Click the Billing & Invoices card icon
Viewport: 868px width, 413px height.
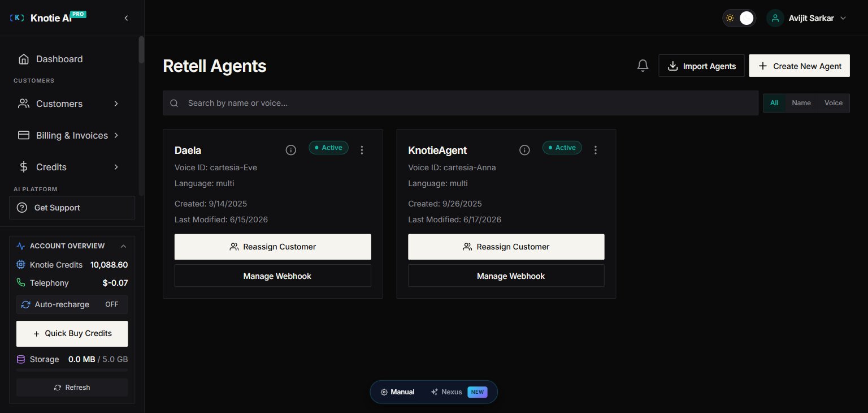[x=24, y=135]
